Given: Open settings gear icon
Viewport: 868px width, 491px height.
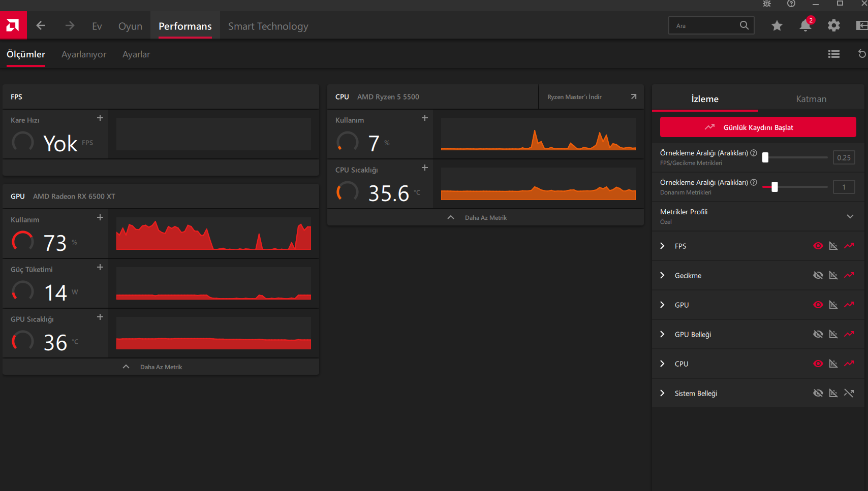Looking at the screenshot, I should (x=834, y=25).
